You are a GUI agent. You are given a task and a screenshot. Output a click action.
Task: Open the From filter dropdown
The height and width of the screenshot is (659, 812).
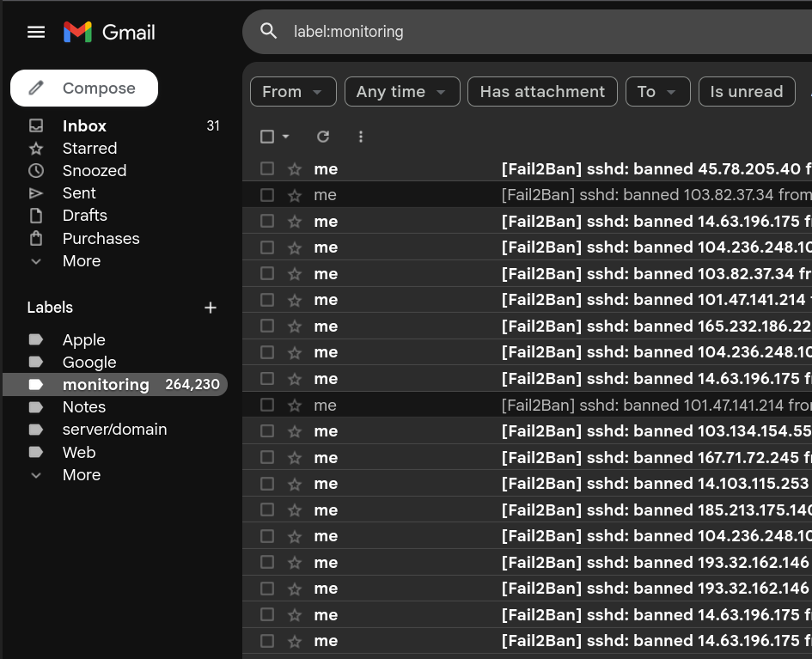292,92
